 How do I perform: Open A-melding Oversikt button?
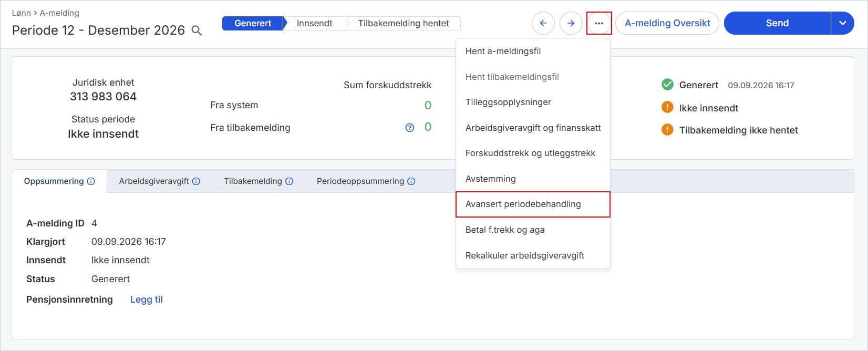coord(667,23)
